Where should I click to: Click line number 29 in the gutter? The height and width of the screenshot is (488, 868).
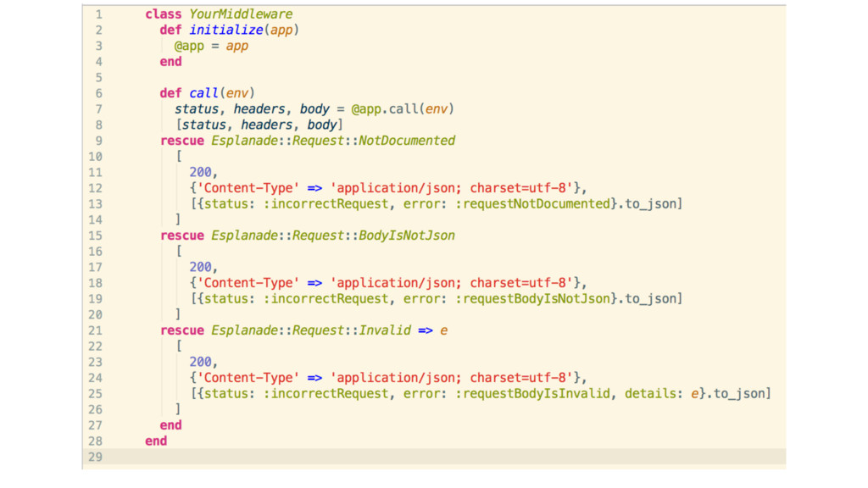[x=95, y=457]
